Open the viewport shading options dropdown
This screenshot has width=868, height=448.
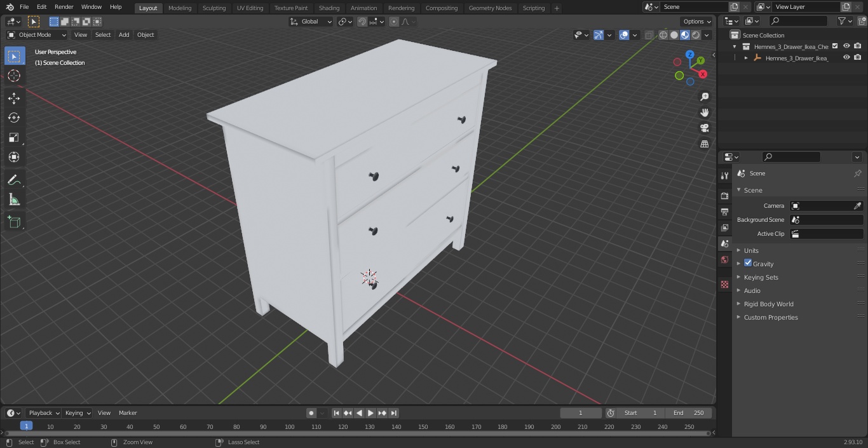pos(707,35)
